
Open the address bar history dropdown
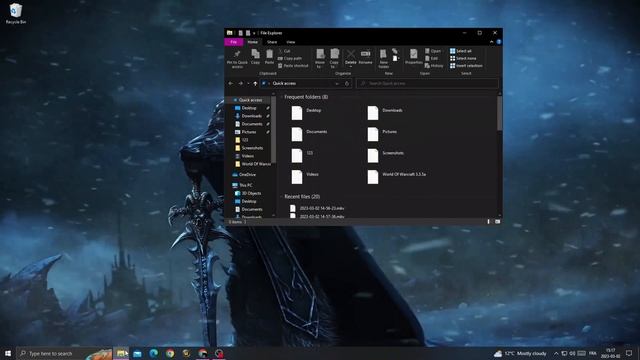[337, 83]
